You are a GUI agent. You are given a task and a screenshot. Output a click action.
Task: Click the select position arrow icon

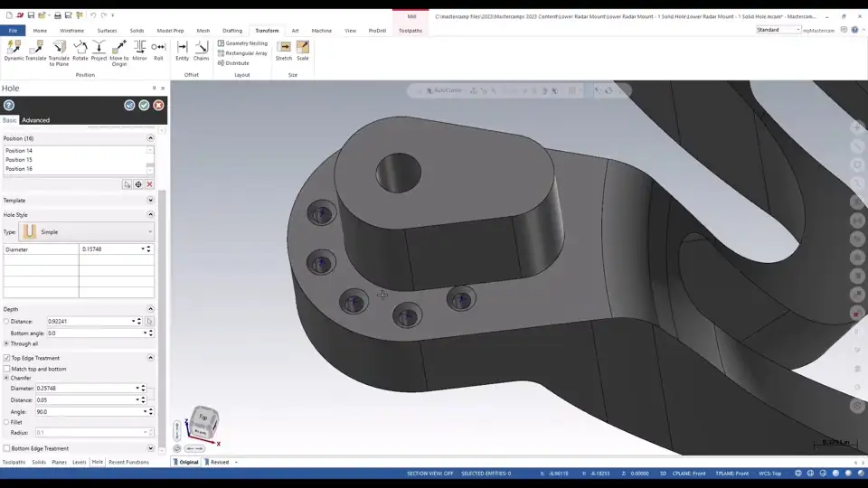pos(127,184)
